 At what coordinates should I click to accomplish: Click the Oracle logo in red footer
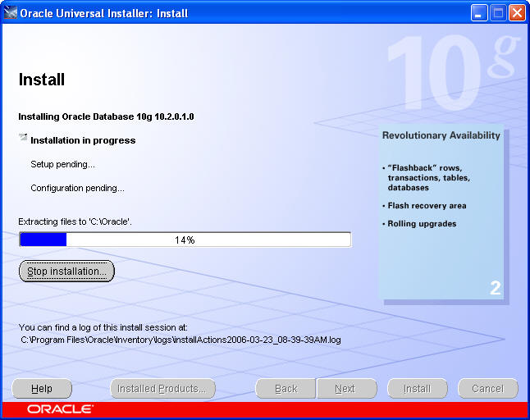pyautogui.click(x=60, y=409)
